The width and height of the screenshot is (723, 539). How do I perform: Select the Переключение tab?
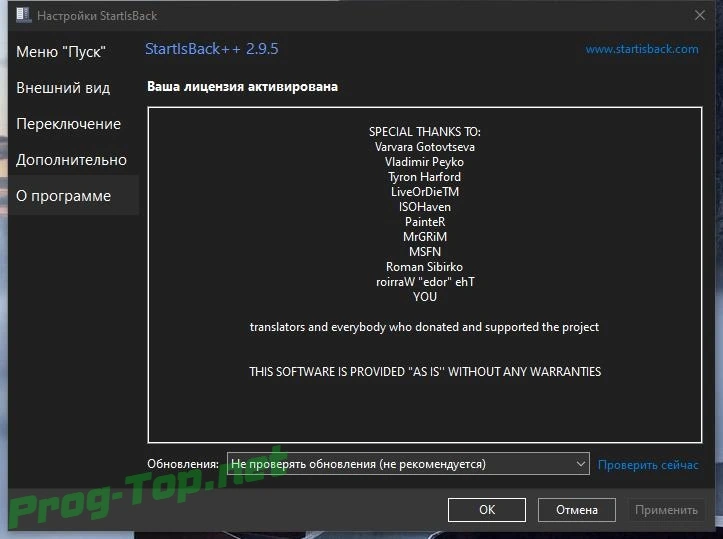coord(68,124)
